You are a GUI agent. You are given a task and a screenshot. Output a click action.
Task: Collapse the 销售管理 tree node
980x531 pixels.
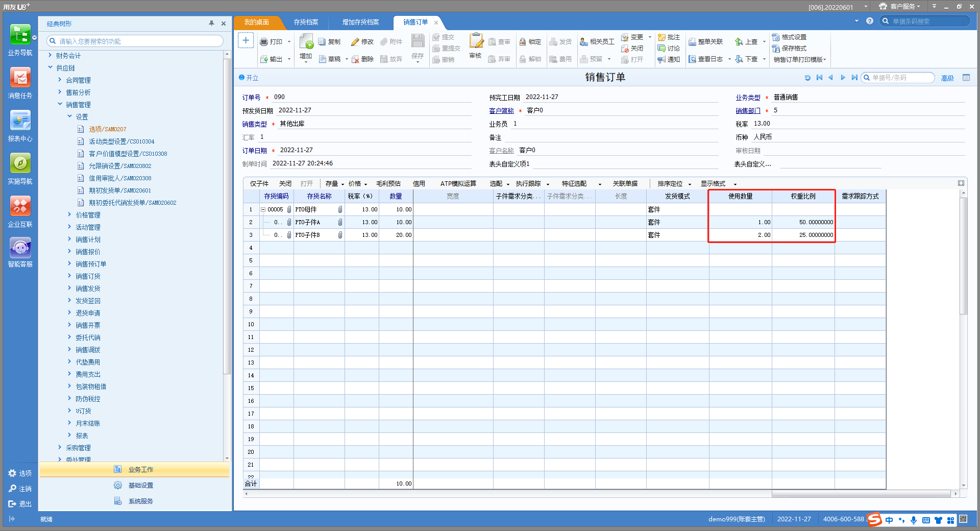point(60,104)
